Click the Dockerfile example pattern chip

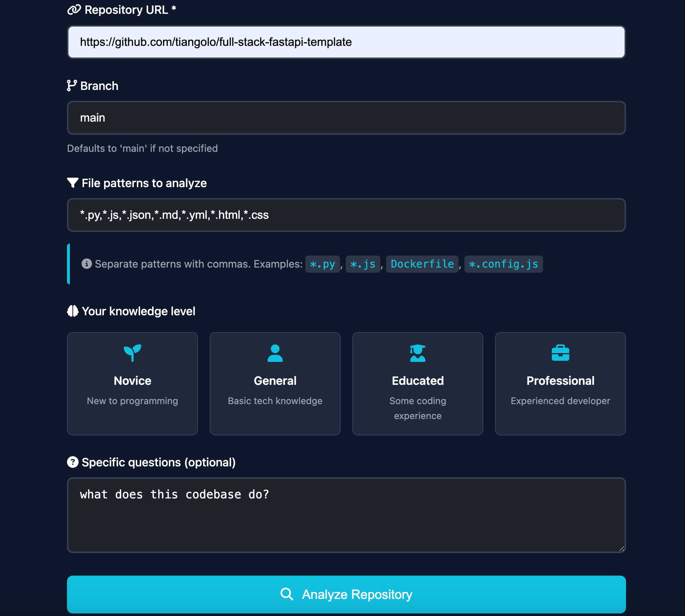[x=422, y=264]
